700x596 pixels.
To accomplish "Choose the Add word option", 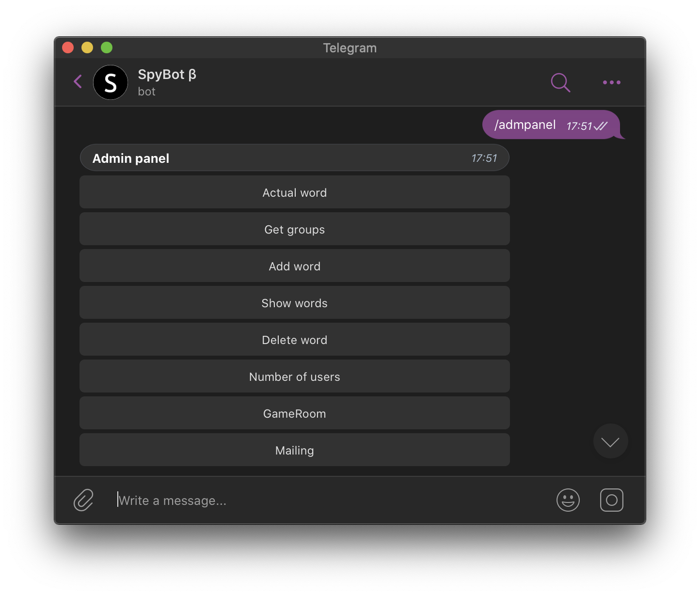I will (295, 266).
